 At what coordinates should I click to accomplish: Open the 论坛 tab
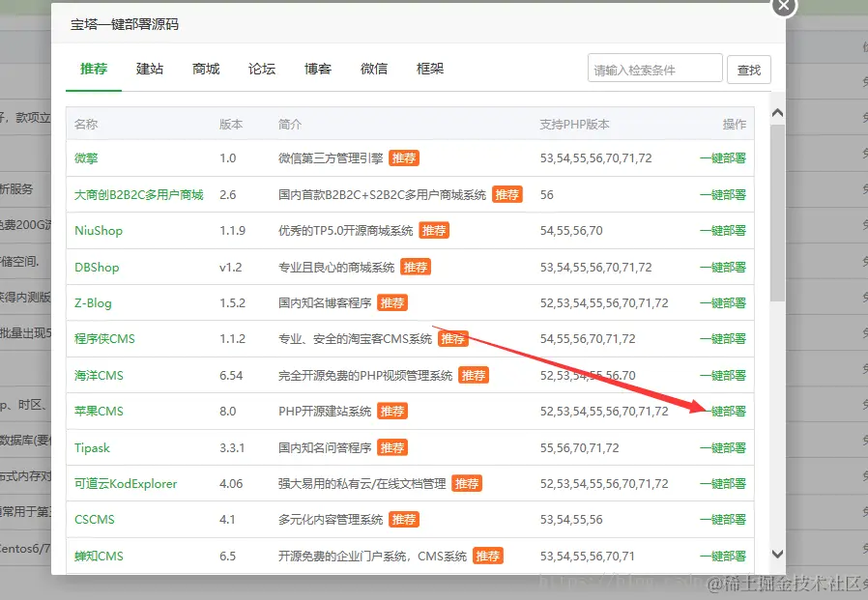(x=262, y=69)
